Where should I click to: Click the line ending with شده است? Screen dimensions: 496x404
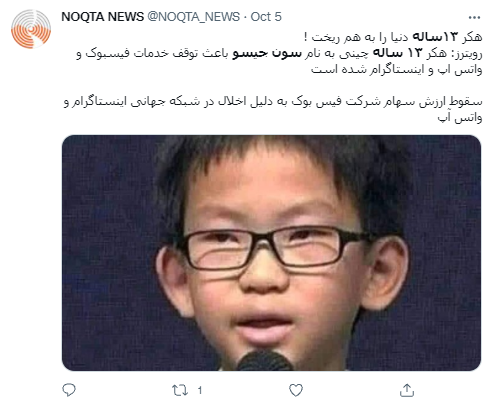[x=396, y=69]
